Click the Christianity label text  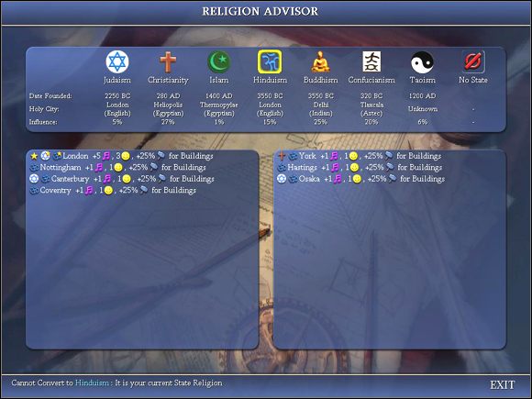pos(168,80)
